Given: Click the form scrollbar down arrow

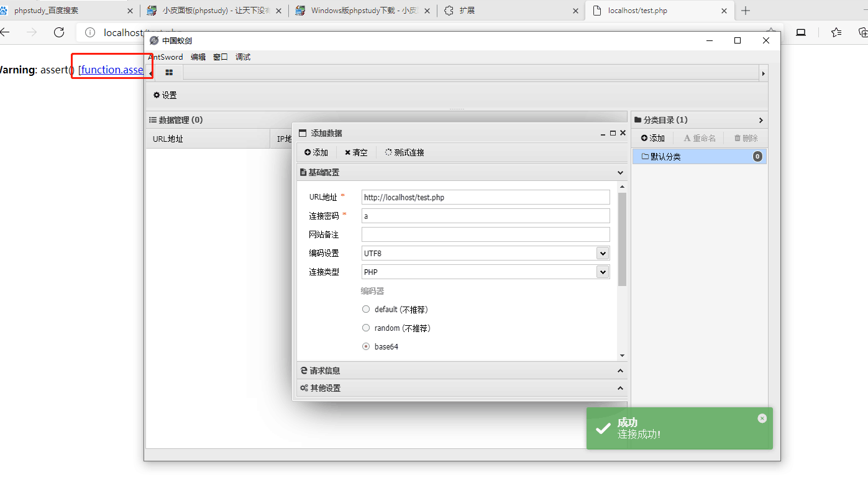Looking at the screenshot, I should (x=623, y=356).
